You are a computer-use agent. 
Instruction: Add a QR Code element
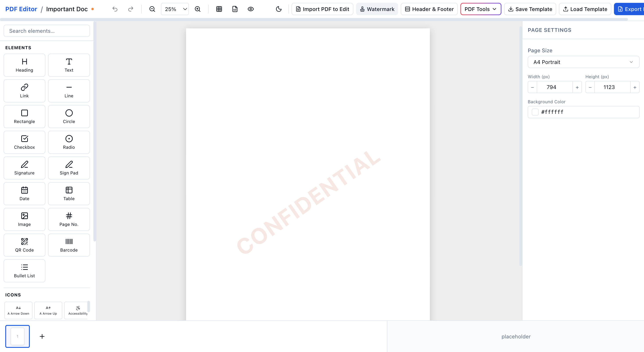pos(24,245)
